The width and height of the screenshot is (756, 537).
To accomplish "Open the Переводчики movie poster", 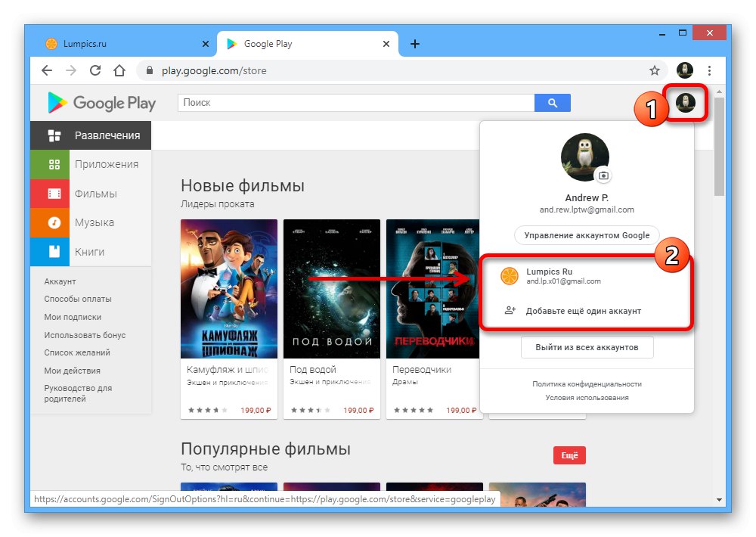I will pos(433,288).
